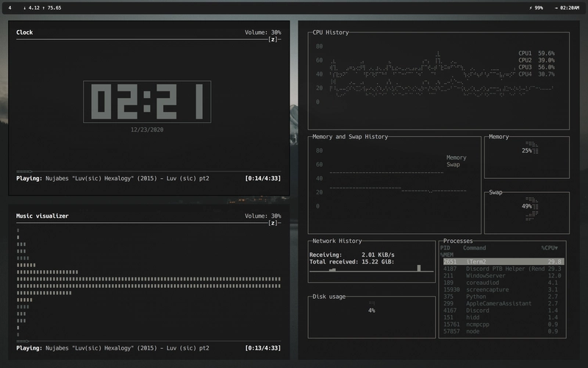This screenshot has width=588, height=368.
Task: Select the AppleCameraAssistant process row
Action: pyautogui.click(x=502, y=303)
